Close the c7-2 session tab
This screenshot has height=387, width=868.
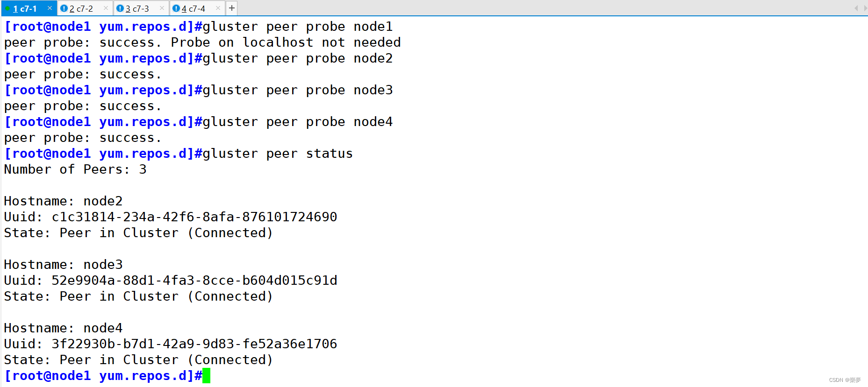coord(106,8)
